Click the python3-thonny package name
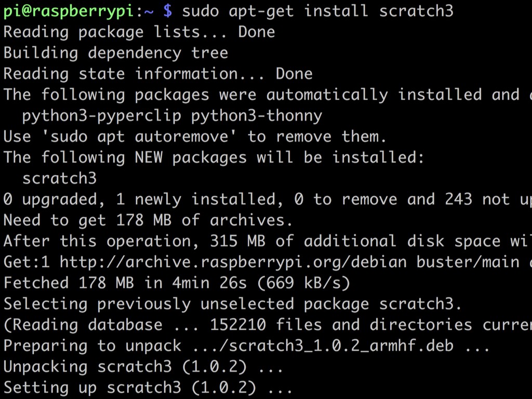 point(257,116)
